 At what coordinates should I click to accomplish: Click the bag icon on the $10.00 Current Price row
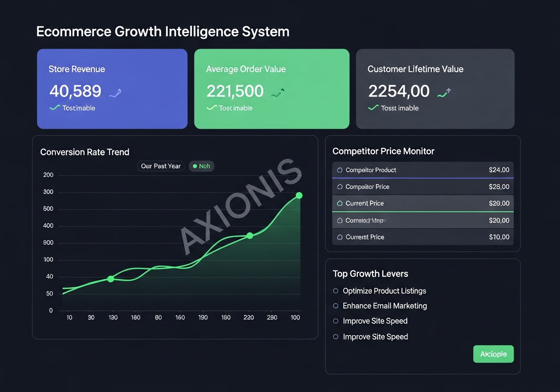[340, 237]
